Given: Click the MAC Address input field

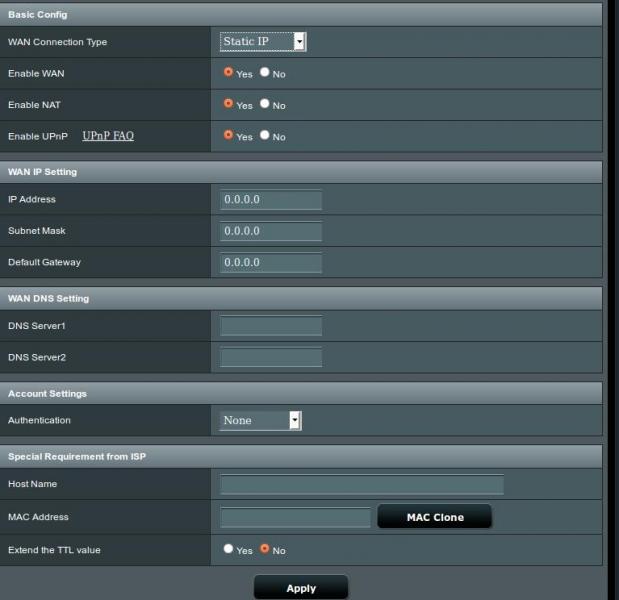Looking at the screenshot, I should click(295, 517).
